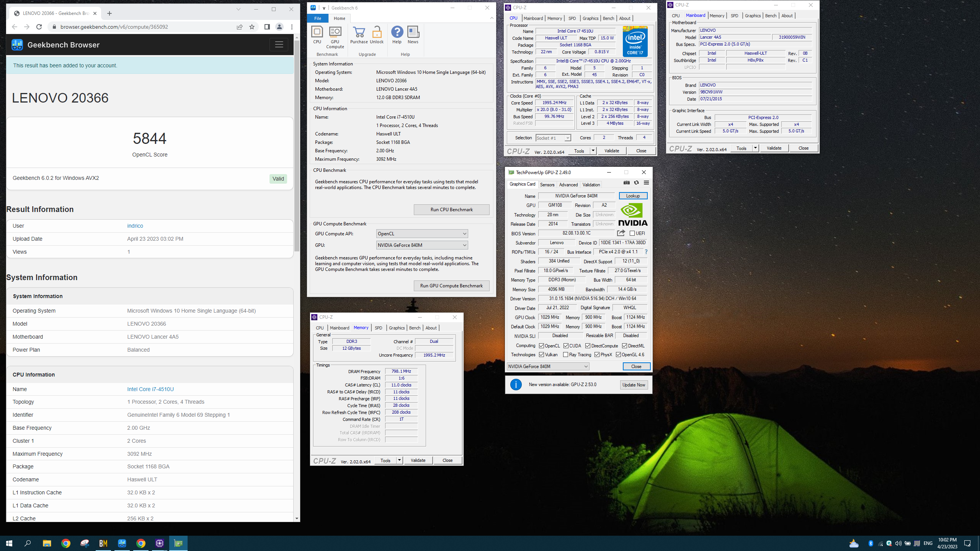Switch to the Validation tab in GPU-Z
Image resolution: width=980 pixels, height=551 pixels.
coord(591,184)
